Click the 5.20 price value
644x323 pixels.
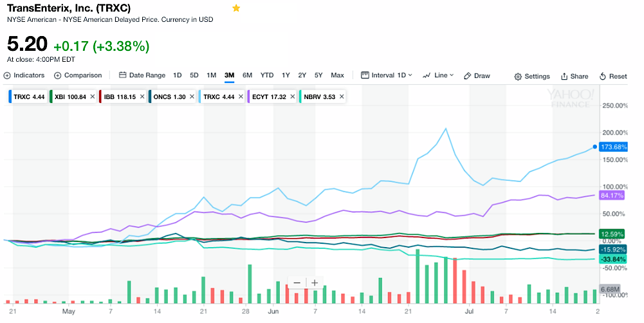pos(27,44)
